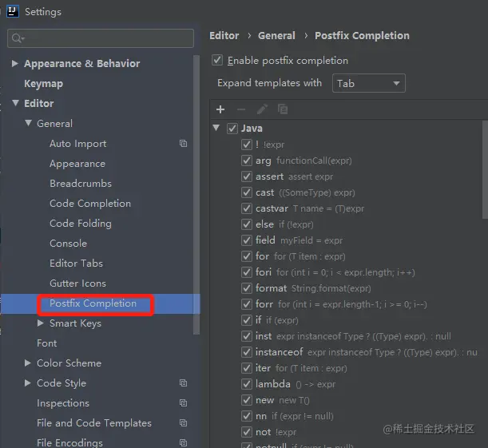Collapse the General tree arrow
This screenshot has width=488, height=448.
point(28,123)
